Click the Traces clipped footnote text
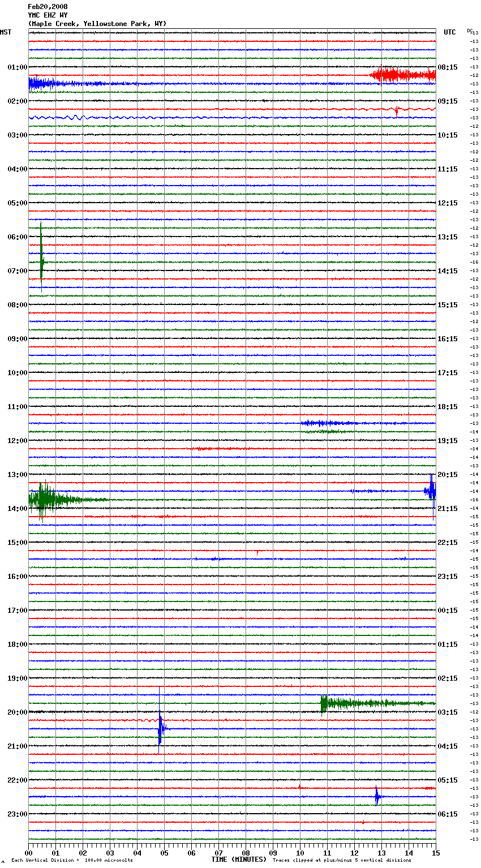The height and width of the screenshot is (868, 481). [x=342, y=861]
